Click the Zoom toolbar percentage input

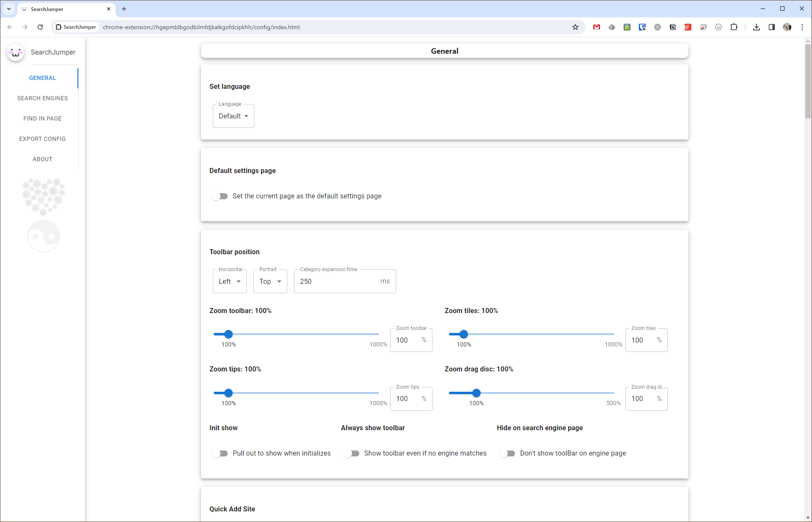(x=411, y=340)
